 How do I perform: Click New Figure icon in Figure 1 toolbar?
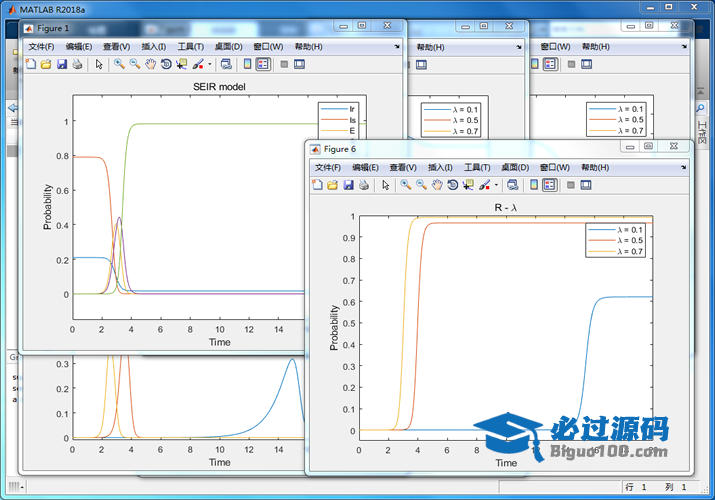tap(31, 64)
